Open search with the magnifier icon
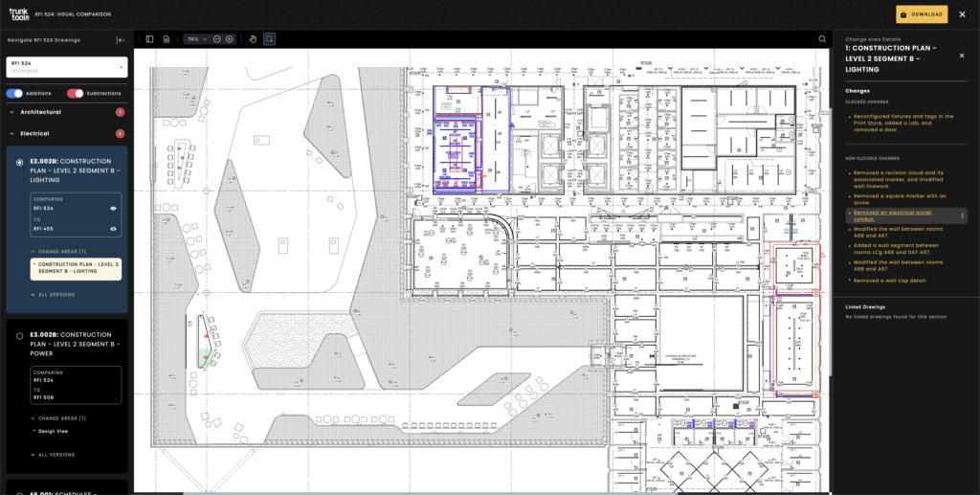The image size is (980, 495). coord(822,39)
